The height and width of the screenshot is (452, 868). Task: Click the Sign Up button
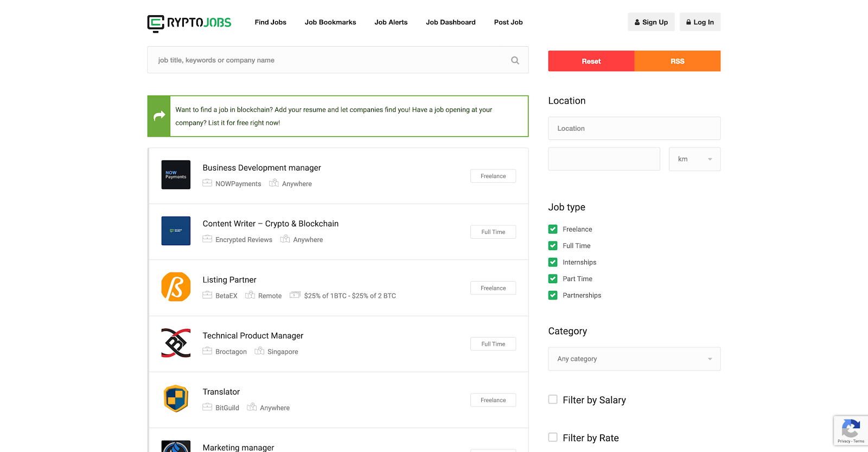pos(651,22)
